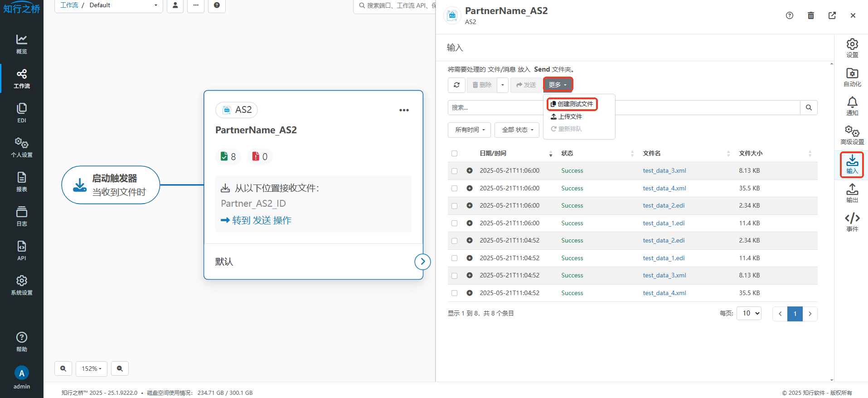Toggle the select-all checkbox in table header
Image resolution: width=868 pixels, height=398 pixels.
tap(454, 153)
